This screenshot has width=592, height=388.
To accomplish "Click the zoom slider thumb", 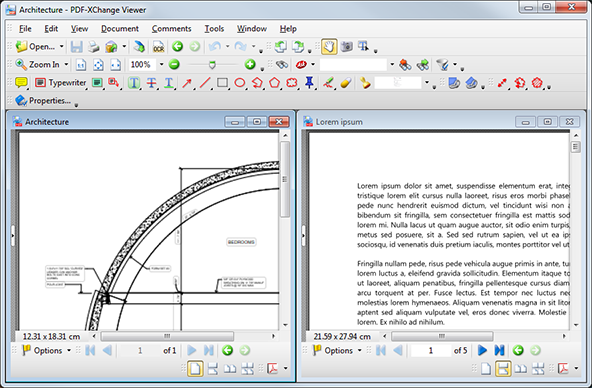I will tap(213, 65).
